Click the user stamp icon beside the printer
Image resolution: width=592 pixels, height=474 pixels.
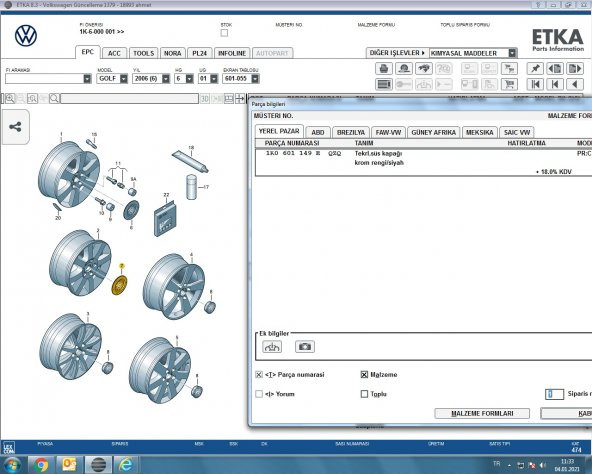(404, 69)
